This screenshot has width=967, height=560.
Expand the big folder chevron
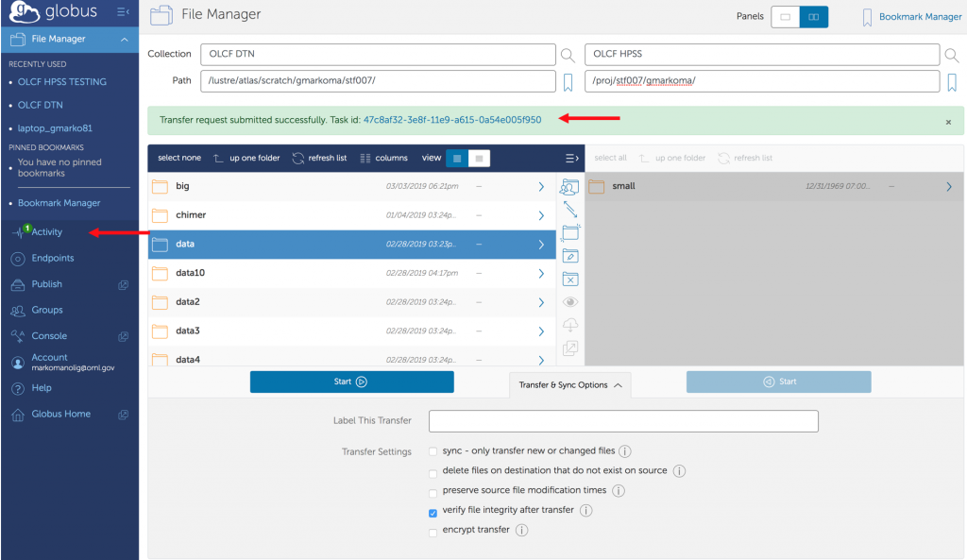541,187
